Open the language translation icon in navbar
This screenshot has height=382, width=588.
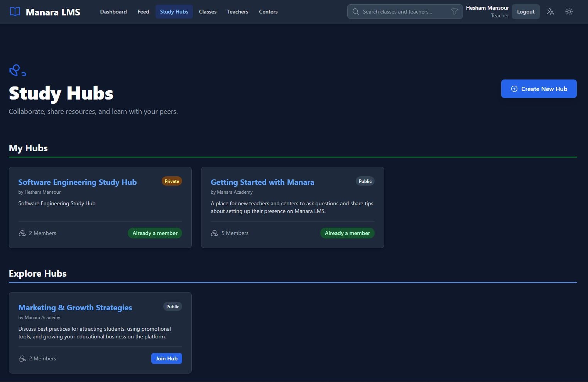click(551, 12)
